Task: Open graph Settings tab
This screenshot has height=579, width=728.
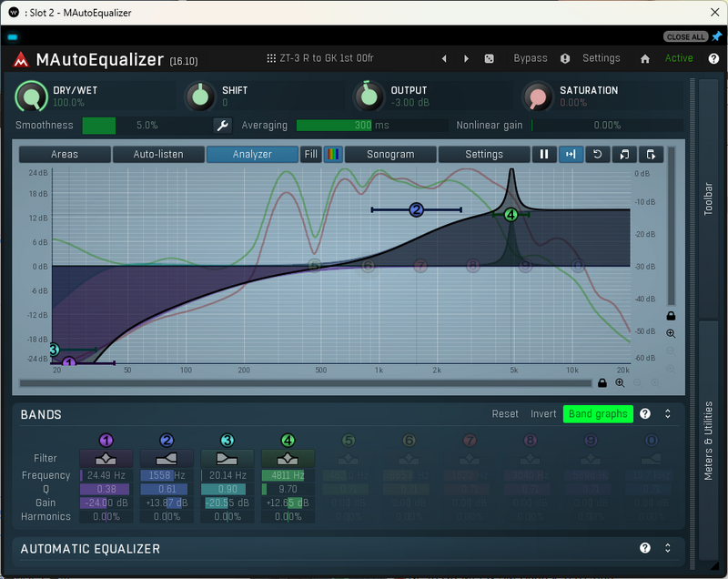Action: click(x=484, y=154)
